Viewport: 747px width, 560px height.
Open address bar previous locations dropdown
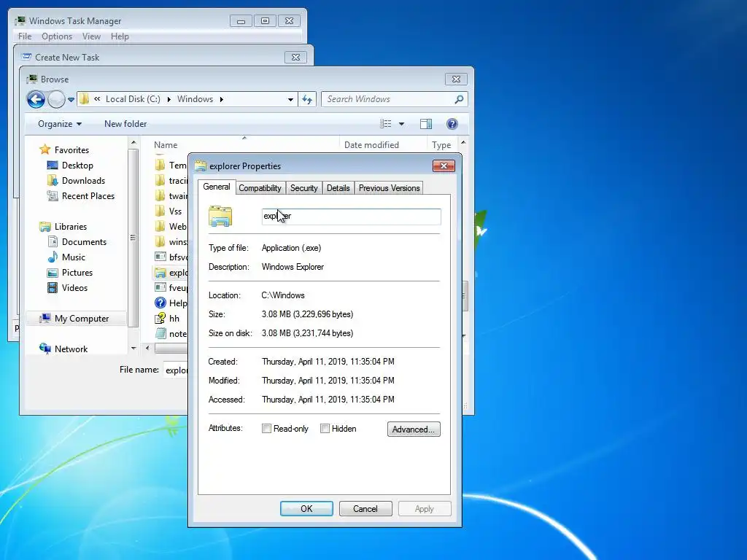pyautogui.click(x=290, y=99)
